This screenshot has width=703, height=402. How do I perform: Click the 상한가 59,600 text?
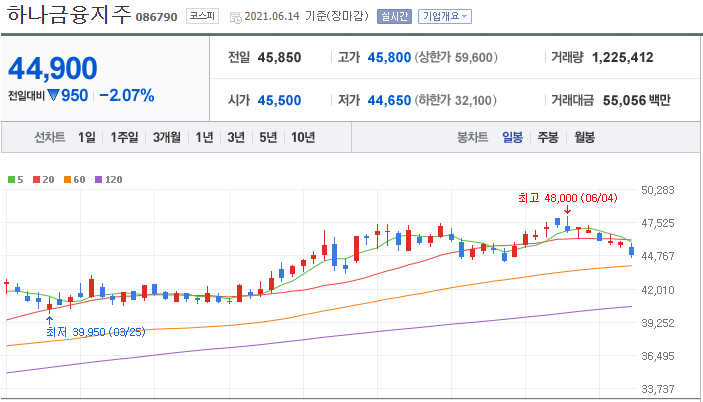[x=456, y=57]
